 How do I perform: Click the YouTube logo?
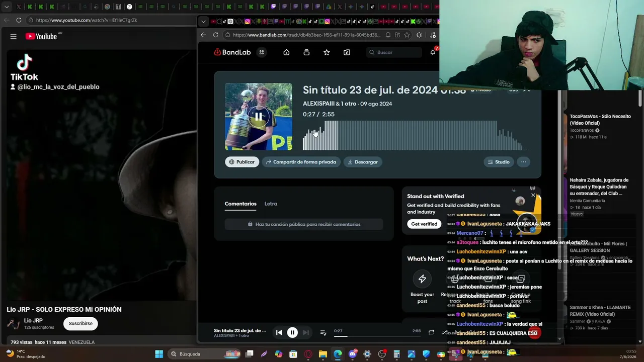point(41,36)
